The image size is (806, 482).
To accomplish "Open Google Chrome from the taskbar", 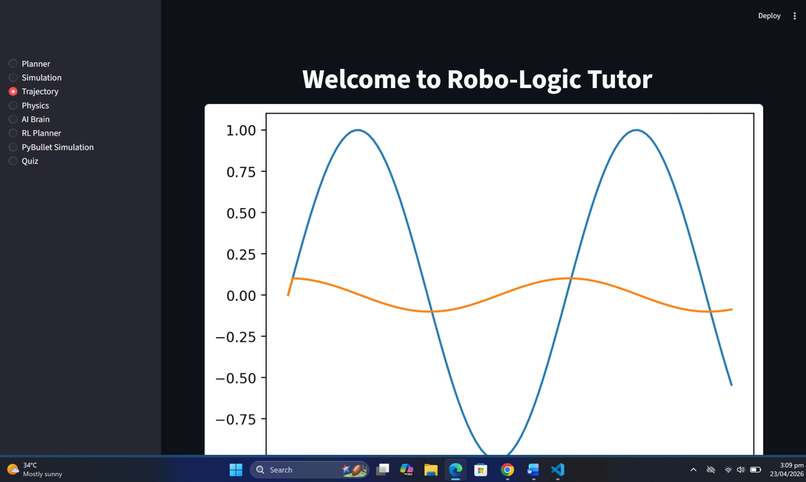I will (x=507, y=470).
